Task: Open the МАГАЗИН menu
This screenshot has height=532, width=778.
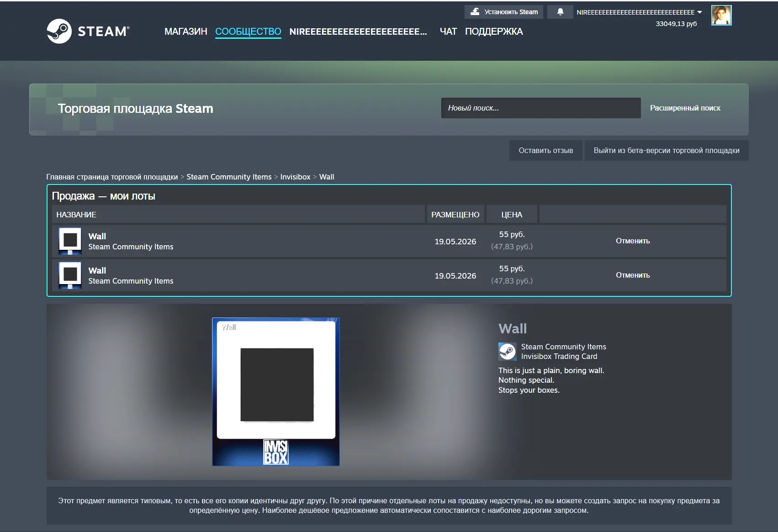Action: click(186, 32)
